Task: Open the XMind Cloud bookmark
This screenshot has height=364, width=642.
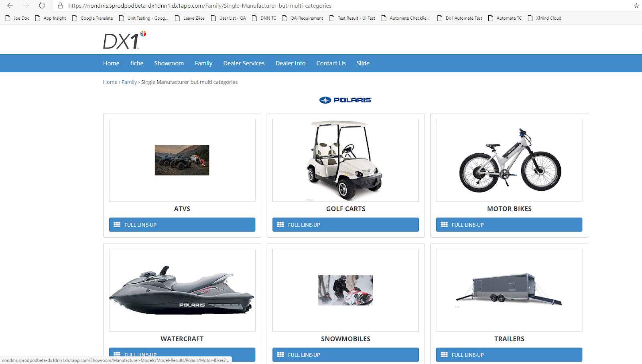Action: pos(544,18)
